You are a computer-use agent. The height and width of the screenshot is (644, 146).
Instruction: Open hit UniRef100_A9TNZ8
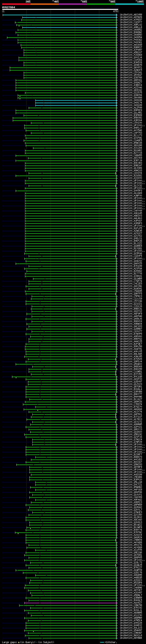(131, 17)
